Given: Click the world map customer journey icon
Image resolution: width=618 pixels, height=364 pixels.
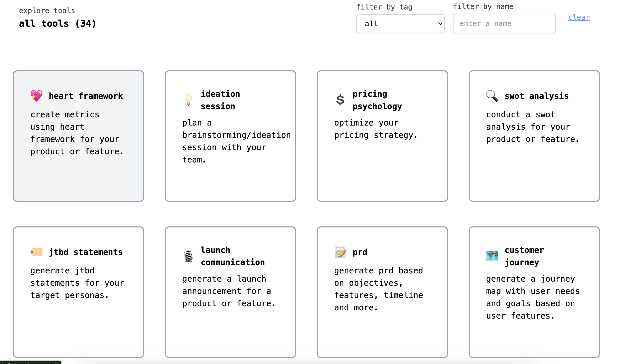Looking at the screenshot, I should click(492, 256).
